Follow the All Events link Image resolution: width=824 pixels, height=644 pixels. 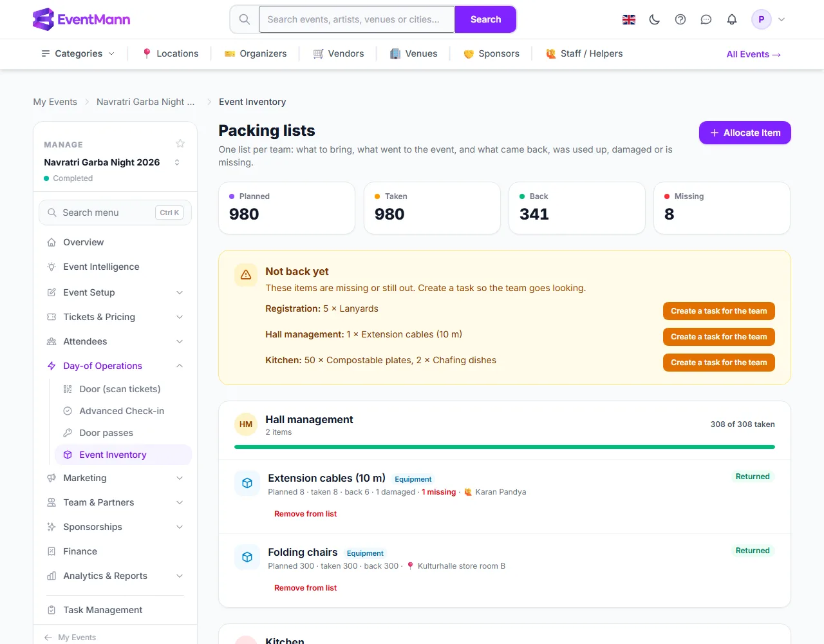pyautogui.click(x=754, y=54)
